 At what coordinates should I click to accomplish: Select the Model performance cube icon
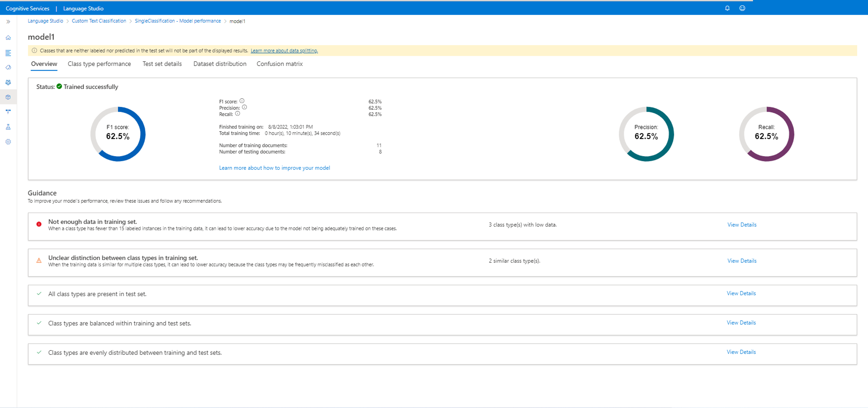click(8, 97)
